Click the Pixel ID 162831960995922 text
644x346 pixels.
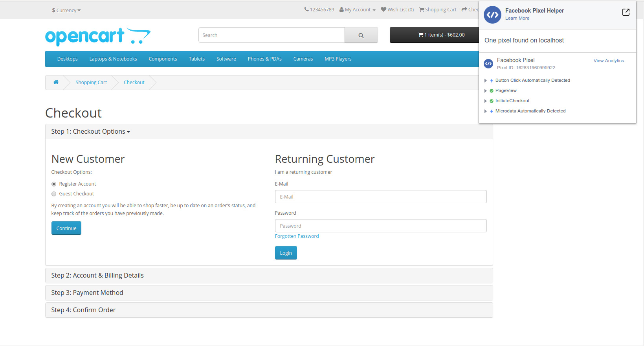pos(526,68)
